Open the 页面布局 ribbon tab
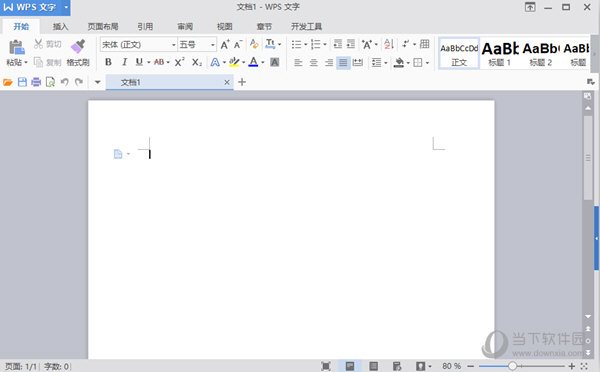This screenshot has width=600, height=372. (103, 26)
